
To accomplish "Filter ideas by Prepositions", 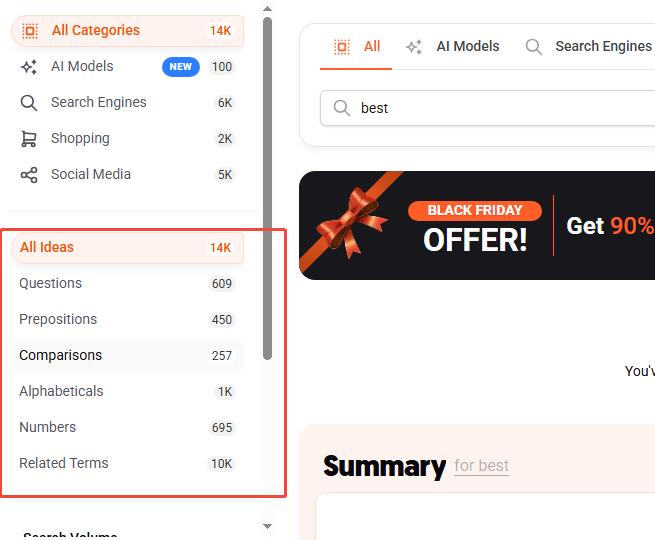I will point(127,319).
